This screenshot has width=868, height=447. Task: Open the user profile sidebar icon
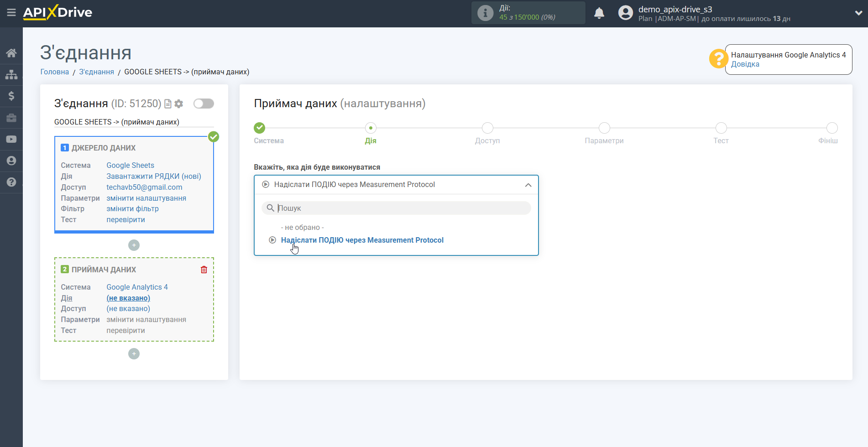[x=11, y=161]
